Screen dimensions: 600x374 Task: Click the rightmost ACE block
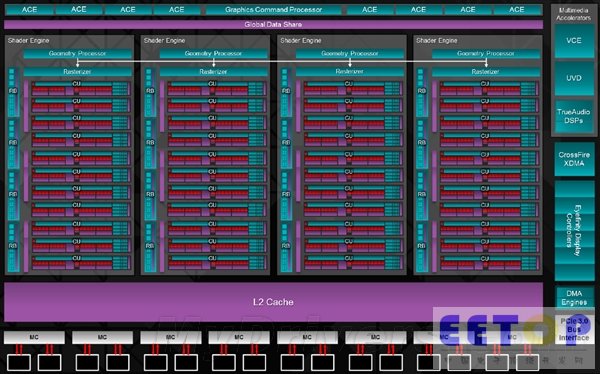[517, 10]
